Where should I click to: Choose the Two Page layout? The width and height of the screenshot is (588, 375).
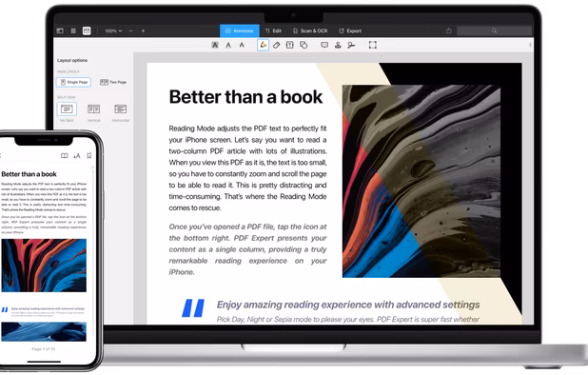(113, 82)
